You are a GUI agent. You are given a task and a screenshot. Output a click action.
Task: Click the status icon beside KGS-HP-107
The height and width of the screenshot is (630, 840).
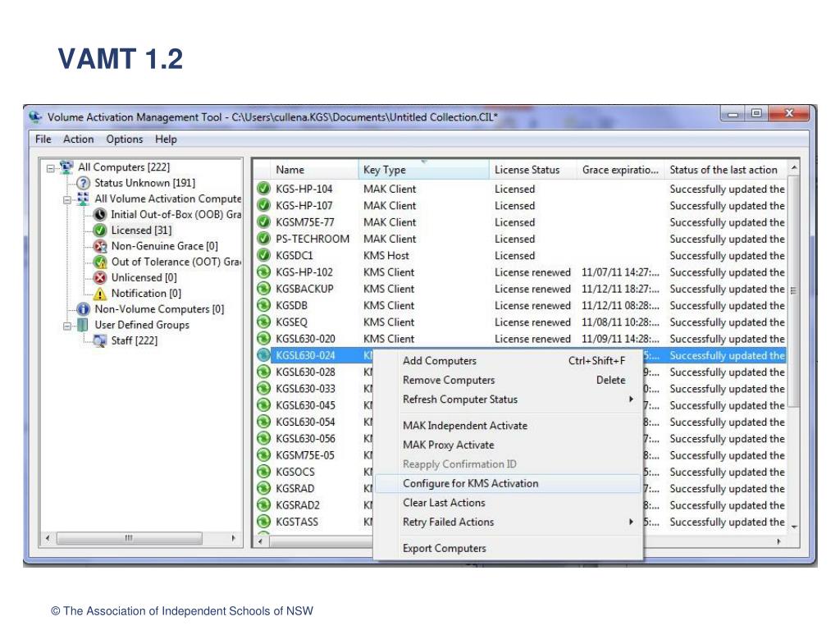tap(263, 205)
